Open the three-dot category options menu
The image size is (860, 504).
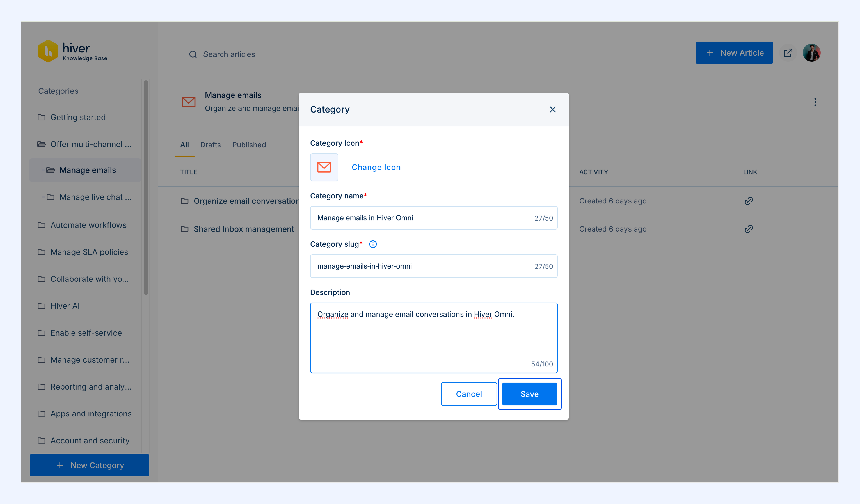tap(815, 102)
